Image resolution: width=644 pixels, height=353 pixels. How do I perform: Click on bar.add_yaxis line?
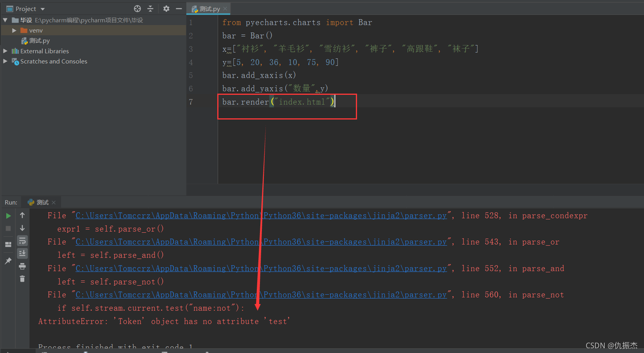tap(275, 89)
